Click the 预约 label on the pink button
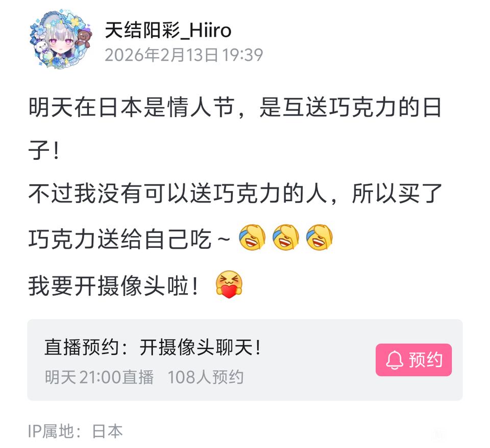 tap(426, 360)
